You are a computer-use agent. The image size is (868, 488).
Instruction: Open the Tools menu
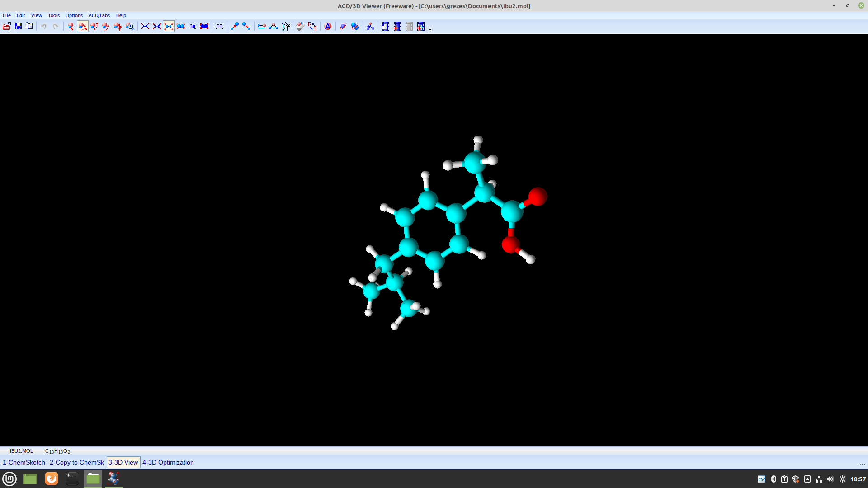coord(53,15)
